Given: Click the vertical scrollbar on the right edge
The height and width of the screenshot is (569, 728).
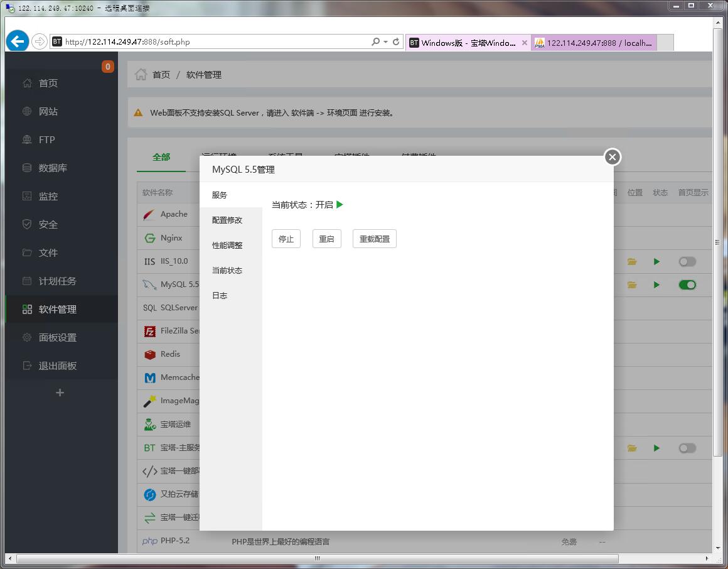Looking at the screenshot, I should point(717,242).
